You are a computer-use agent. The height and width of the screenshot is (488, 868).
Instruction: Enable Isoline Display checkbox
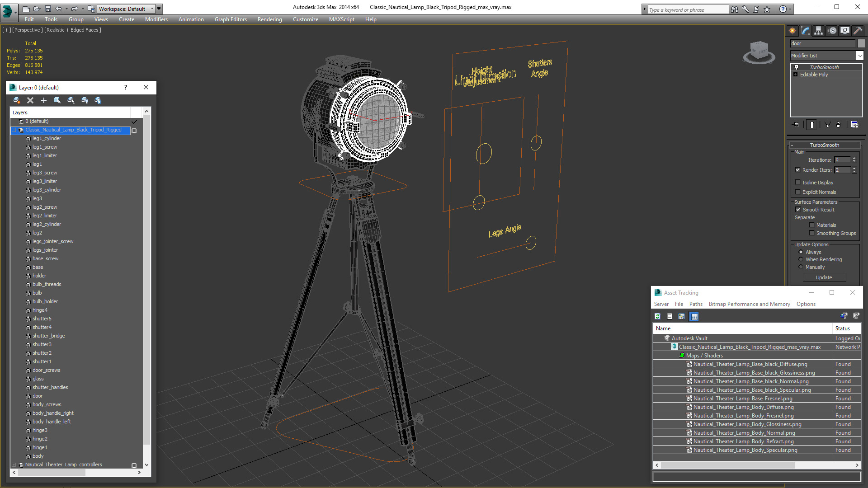tap(798, 183)
